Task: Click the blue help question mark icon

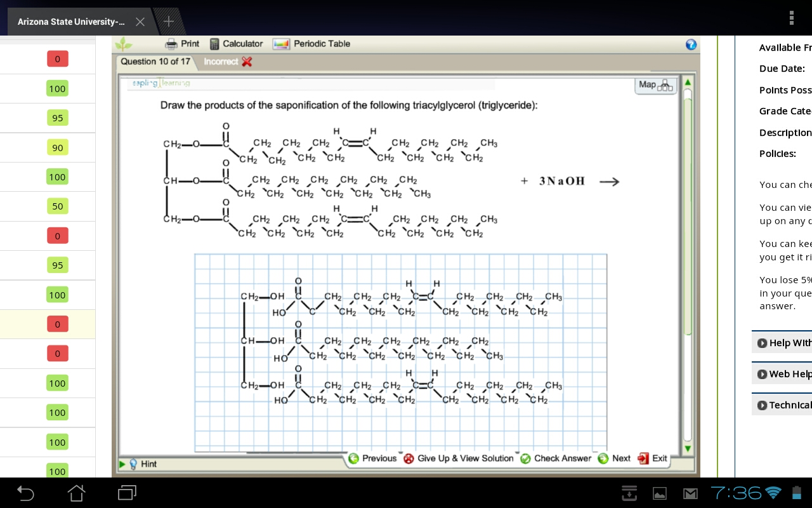Action: pos(691,44)
